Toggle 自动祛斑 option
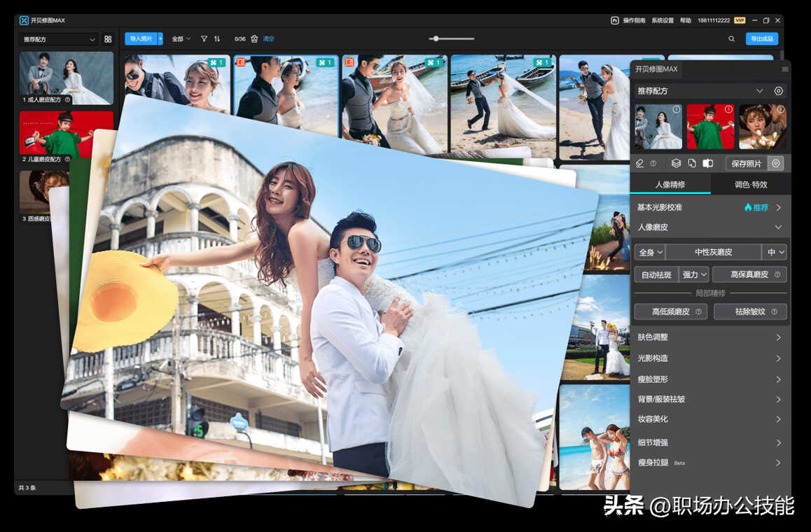The image size is (811, 532). (656, 274)
